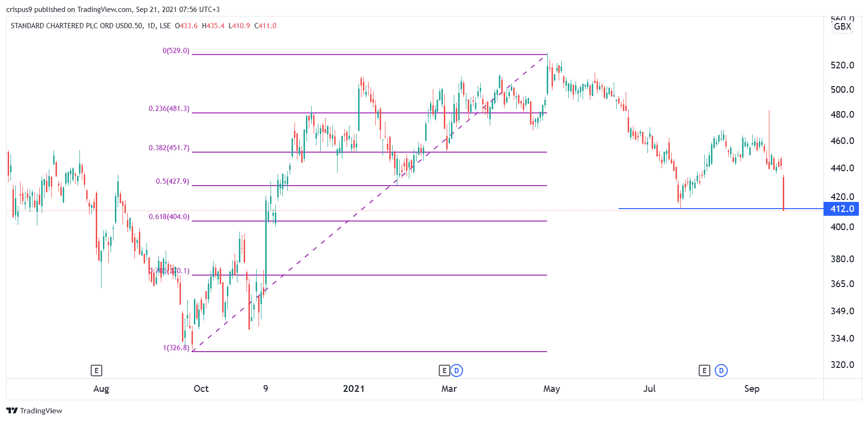Screen dimensions: 868x421
Task: Click the 0.236(481.3) Fibonacci level line label
Action: (x=169, y=109)
